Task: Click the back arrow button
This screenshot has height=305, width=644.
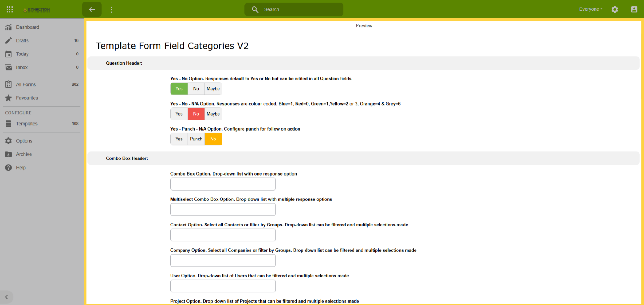Action: click(92, 9)
